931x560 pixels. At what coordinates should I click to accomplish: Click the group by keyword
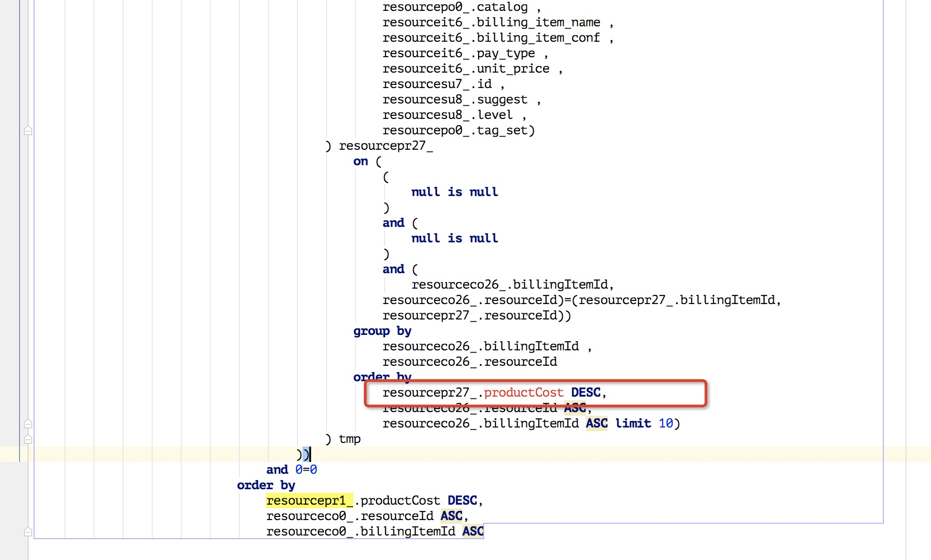click(x=382, y=331)
